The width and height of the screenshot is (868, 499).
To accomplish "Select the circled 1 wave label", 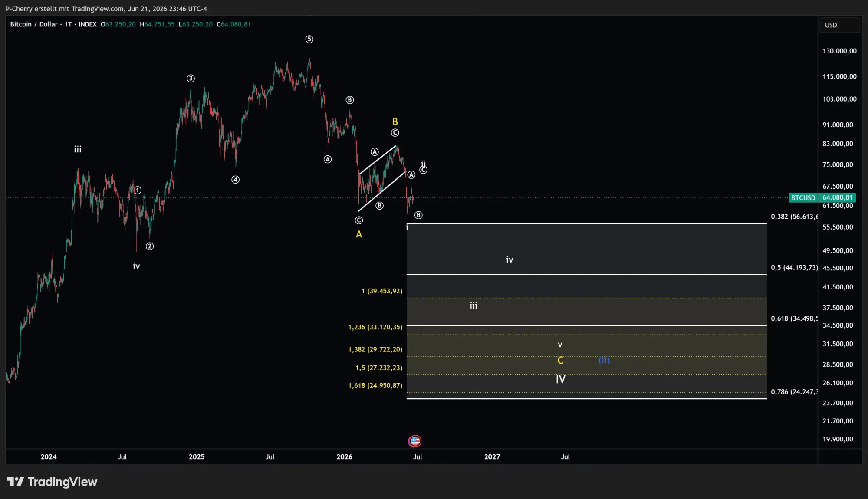I will tap(138, 190).
